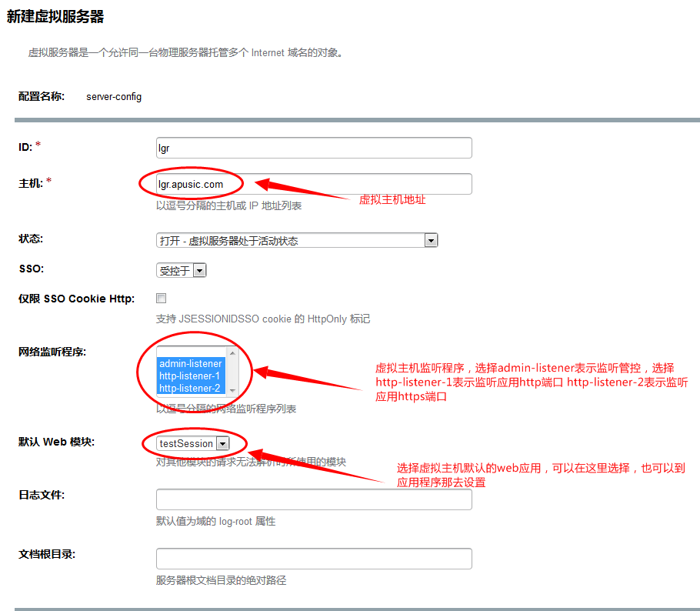Click the listener list scroll-up arrow

point(232,352)
